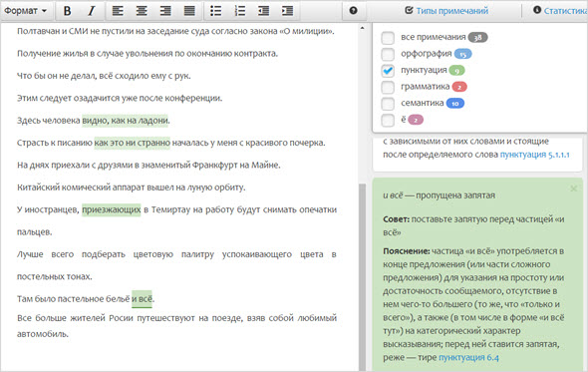Enable ё checkbox
Viewport: 588px width, 372px height.
point(388,120)
